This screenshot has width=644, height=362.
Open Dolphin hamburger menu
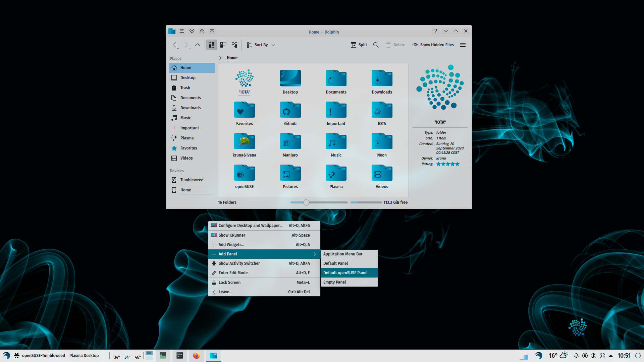(x=463, y=45)
